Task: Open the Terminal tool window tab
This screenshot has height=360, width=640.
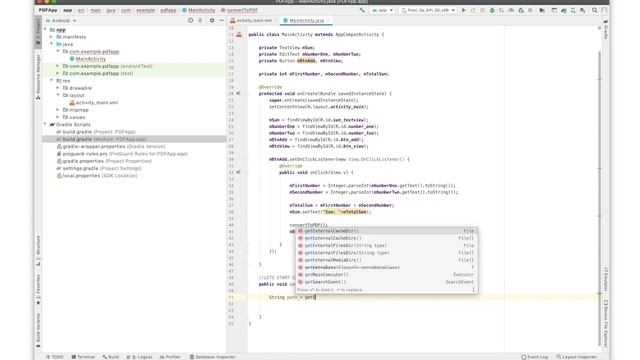Action: tap(83, 357)
